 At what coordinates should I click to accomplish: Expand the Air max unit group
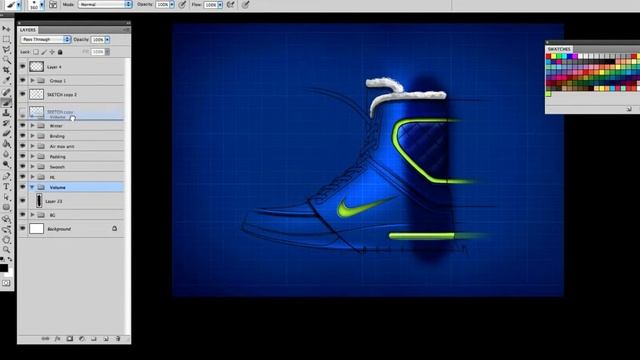[33, 146]
